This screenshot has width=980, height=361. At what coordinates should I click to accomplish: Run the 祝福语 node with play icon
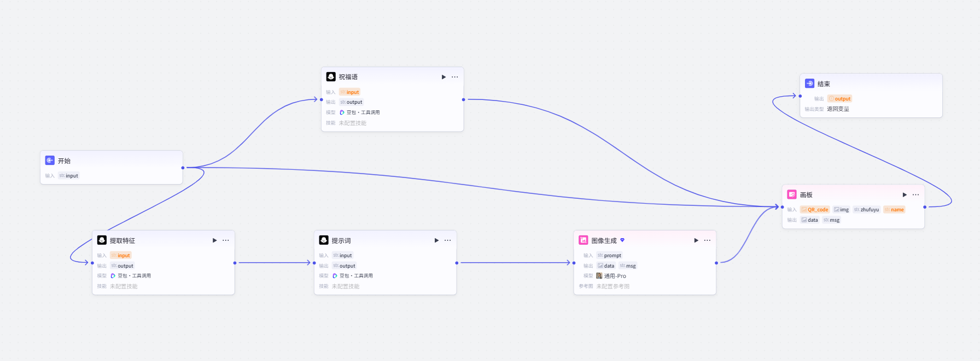coord(444,77)
